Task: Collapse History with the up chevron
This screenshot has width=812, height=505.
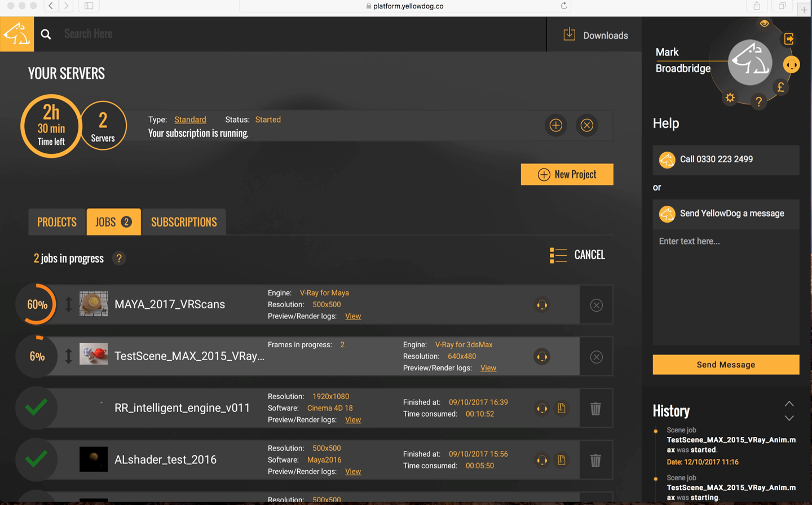Action: pyautogui.click(x=789, y=404)
